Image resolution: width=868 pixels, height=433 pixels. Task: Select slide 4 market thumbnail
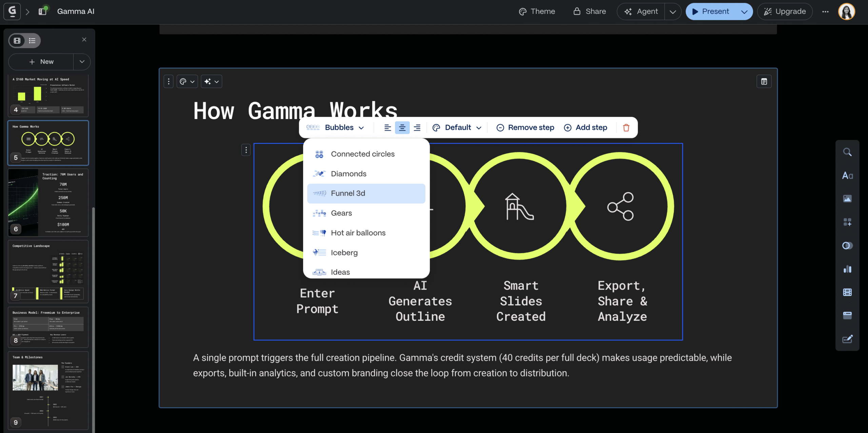48,96
